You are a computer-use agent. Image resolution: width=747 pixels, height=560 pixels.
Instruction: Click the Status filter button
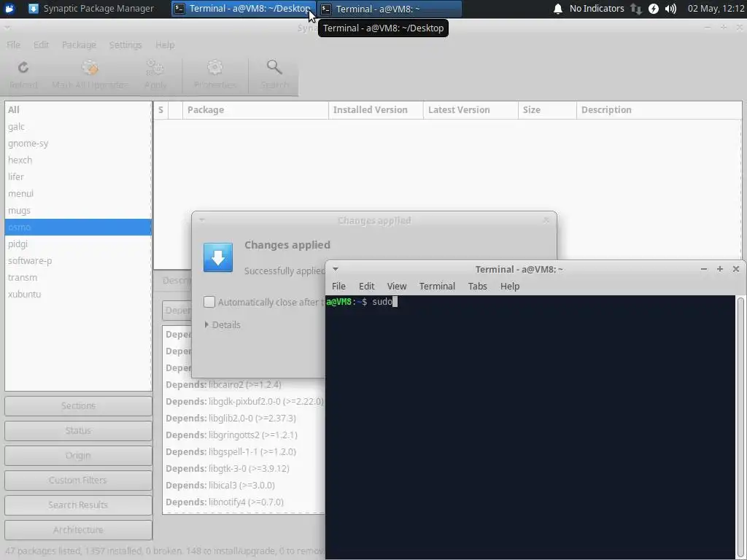tap(78, 430)
